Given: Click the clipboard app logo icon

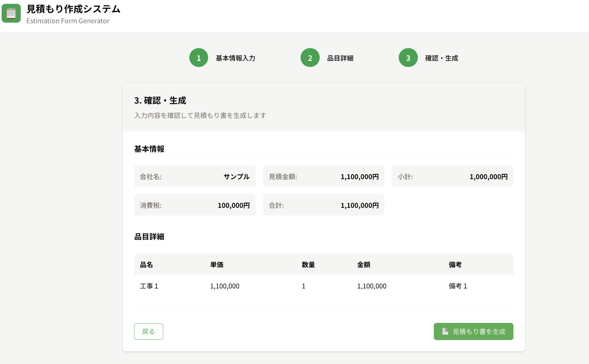Looking at the screenshot, I should [x=11, y=13].
